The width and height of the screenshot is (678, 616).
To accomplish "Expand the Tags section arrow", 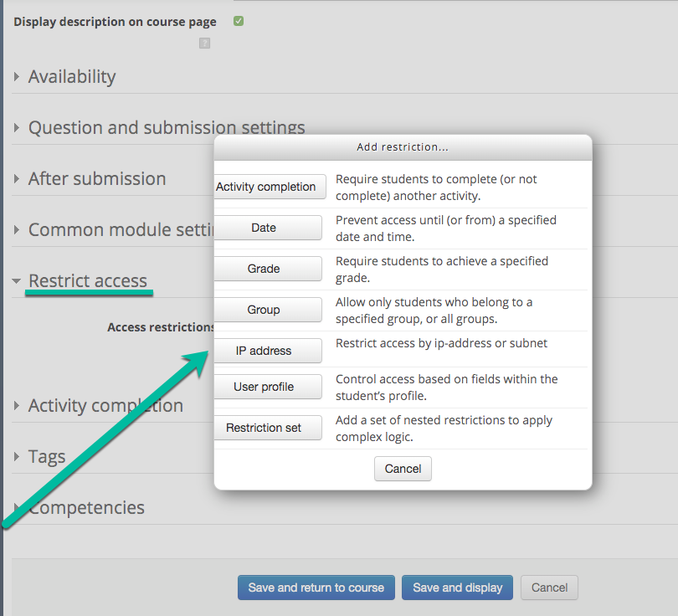I will coord(17,456).
